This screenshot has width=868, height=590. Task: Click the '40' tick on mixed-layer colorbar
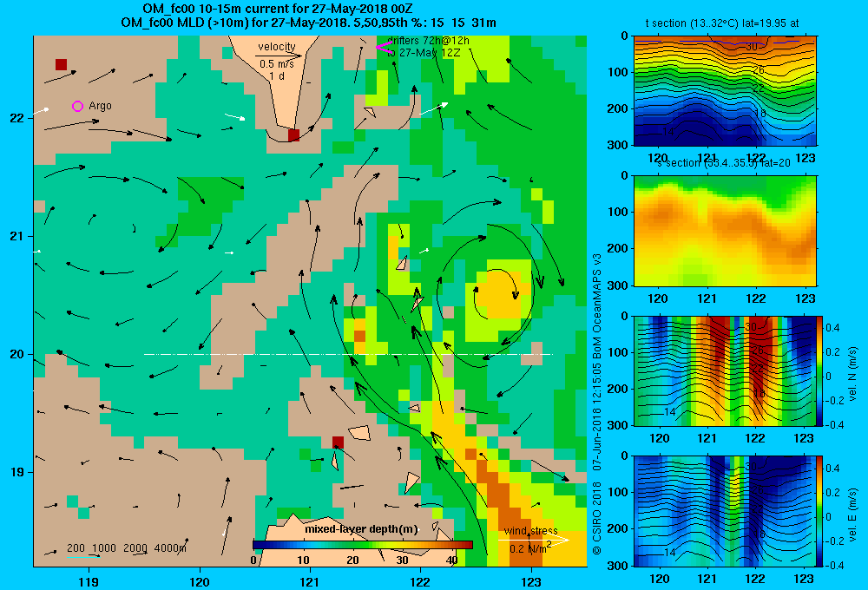point(452,560)
